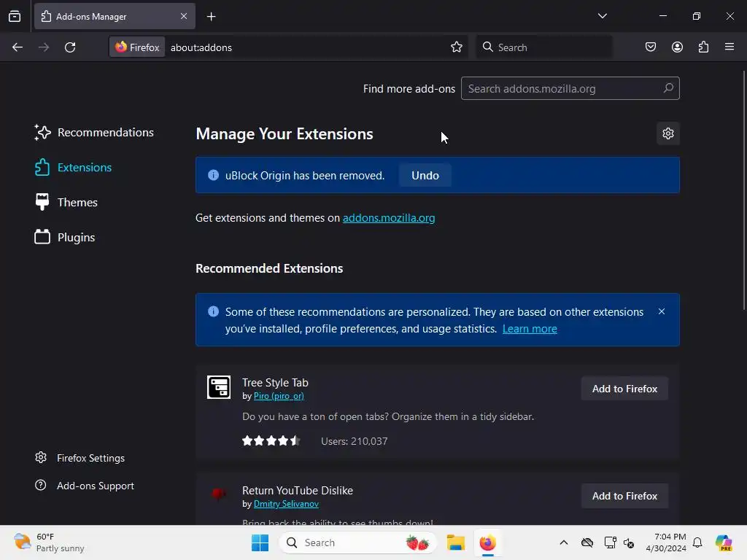Click the Tree Style Tab star rating

271,441
